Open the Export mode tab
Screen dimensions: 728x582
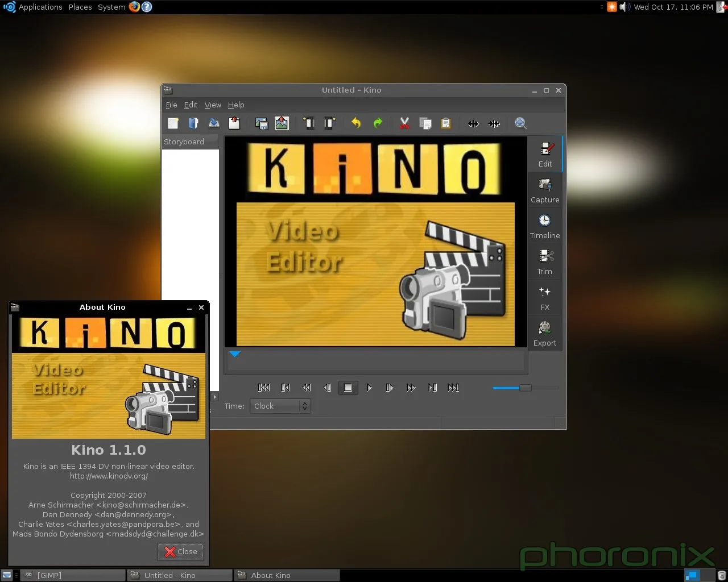(x=545, y=334)
